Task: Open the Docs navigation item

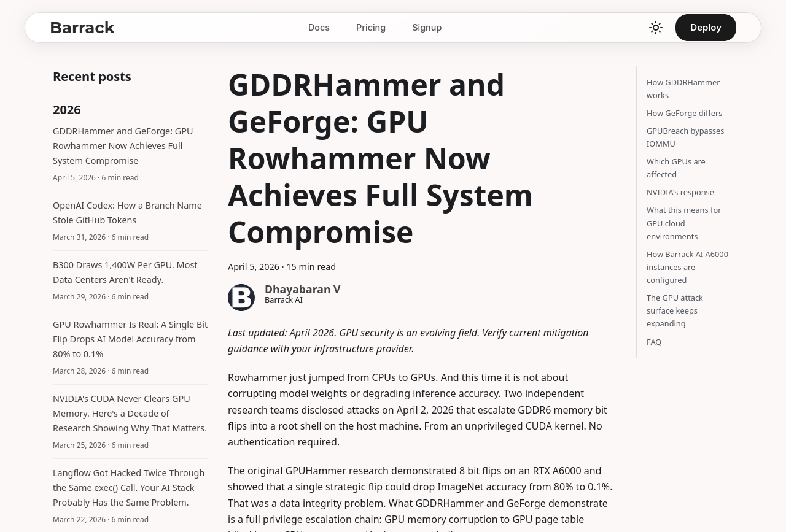Action: [x=319, y=28]
